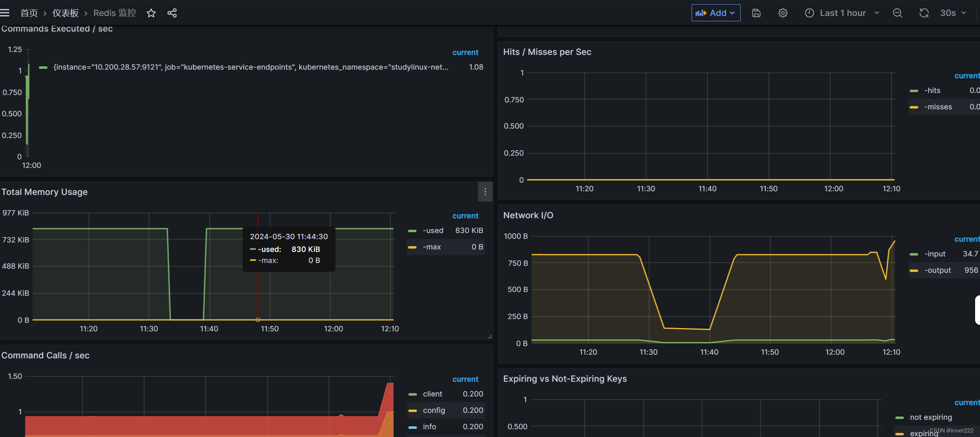Change color of config yellow swatch
This screenshot has width=980, height=437.
coord(412,411)
